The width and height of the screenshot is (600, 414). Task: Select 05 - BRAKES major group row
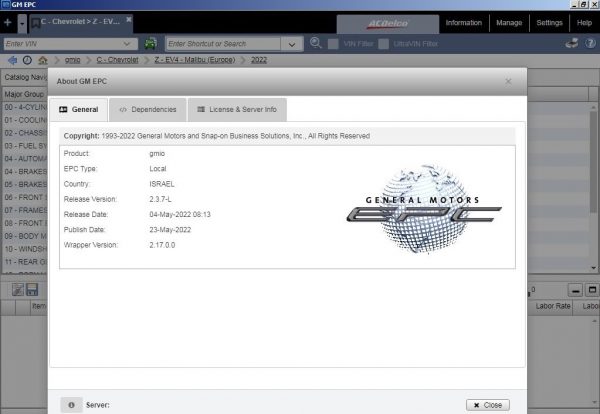coord(25,184)
